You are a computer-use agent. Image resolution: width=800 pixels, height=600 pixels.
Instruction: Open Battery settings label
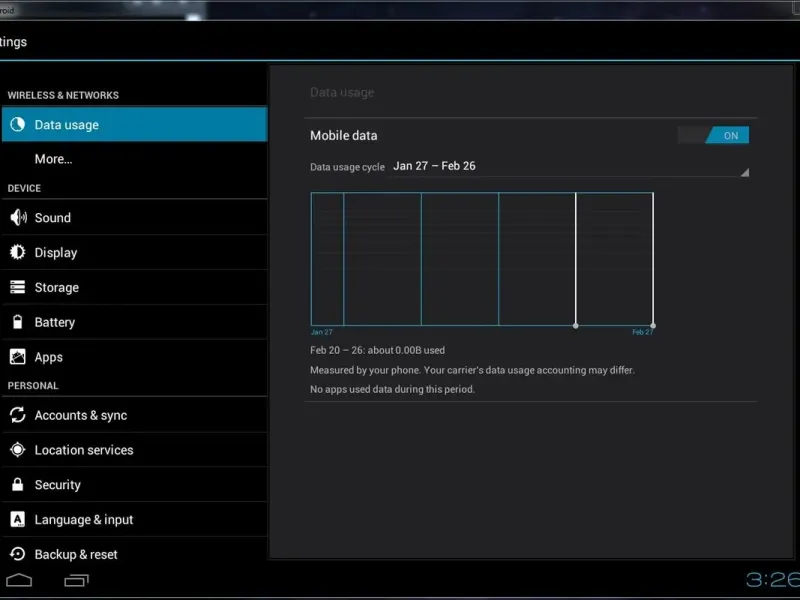click(55, 322)
